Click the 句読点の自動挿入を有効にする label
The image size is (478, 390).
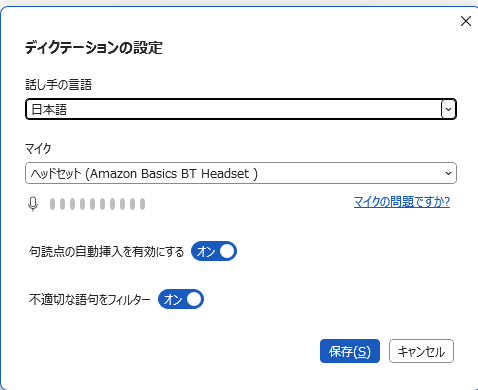pos(106,251)
